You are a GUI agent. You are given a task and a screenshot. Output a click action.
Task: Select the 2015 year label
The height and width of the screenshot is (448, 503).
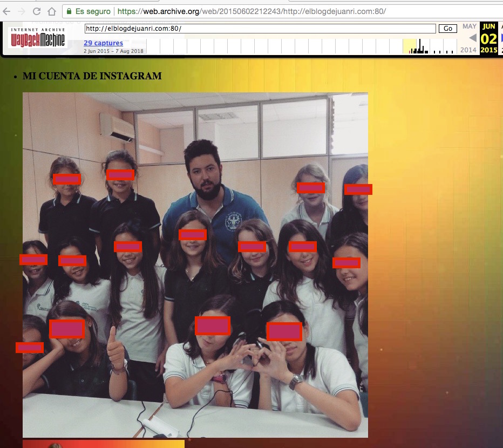pyautogui.click(x=488, y=50)
